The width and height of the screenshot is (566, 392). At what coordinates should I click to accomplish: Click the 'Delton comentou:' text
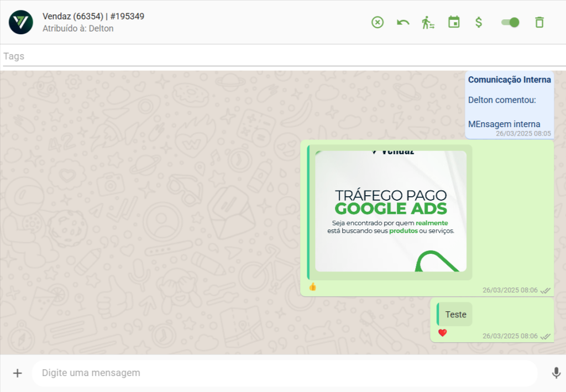502,100
